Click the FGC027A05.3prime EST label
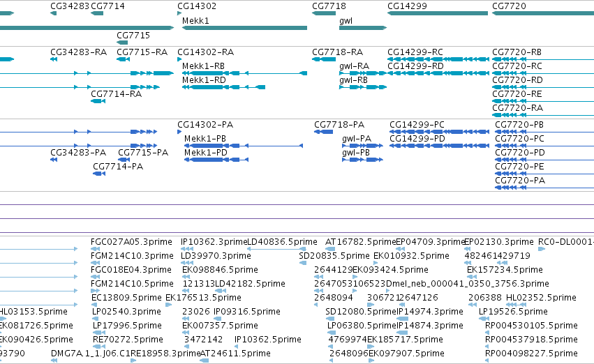Screen dimensions: 594x364 point(131,242)
